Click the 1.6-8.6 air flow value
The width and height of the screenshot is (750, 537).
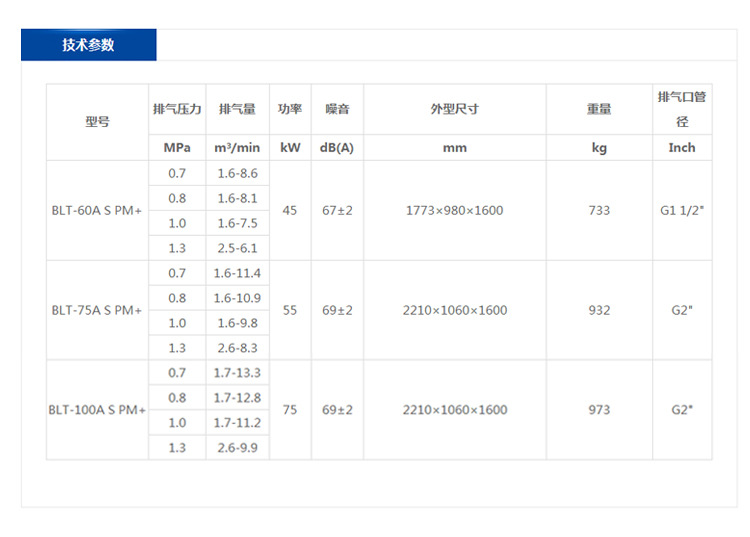point(237,173)
